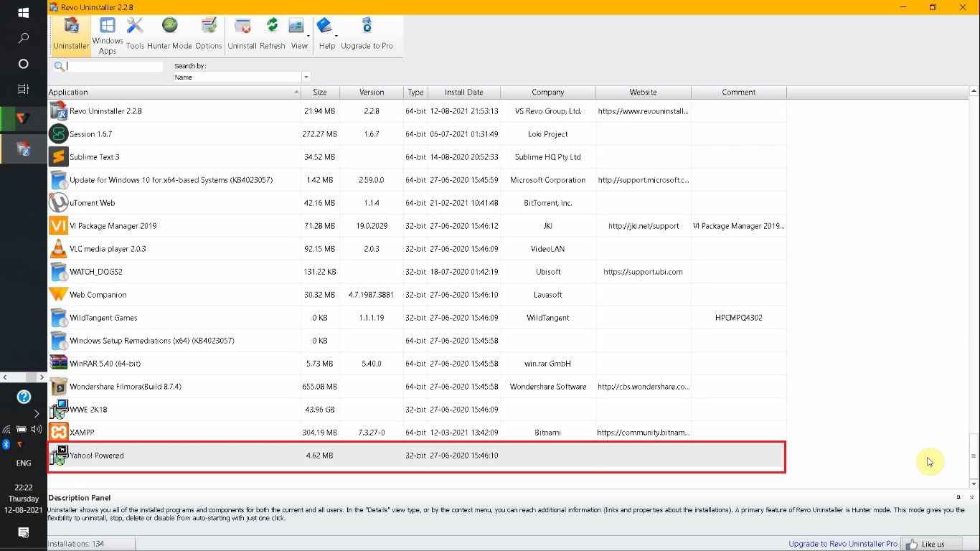Screen dimensions: 980x551
Task: Select Update for Windows 10 KB4023057 icon
Action: click(58, 180)
